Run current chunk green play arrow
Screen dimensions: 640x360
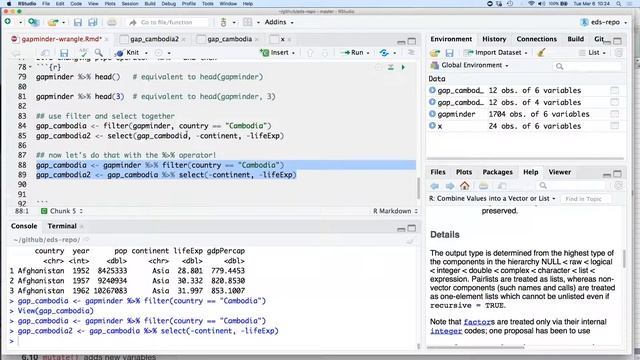pyautogui.click(x=403, y=67)
